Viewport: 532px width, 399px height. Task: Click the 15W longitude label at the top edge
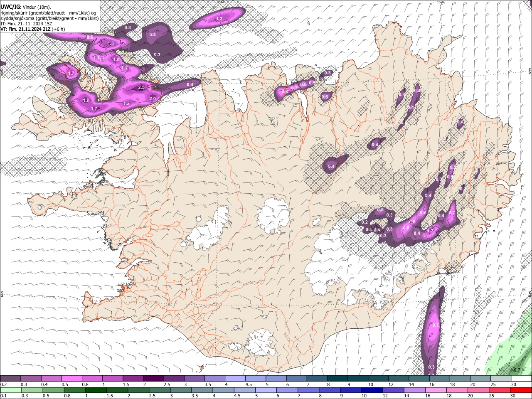point(441,2)
